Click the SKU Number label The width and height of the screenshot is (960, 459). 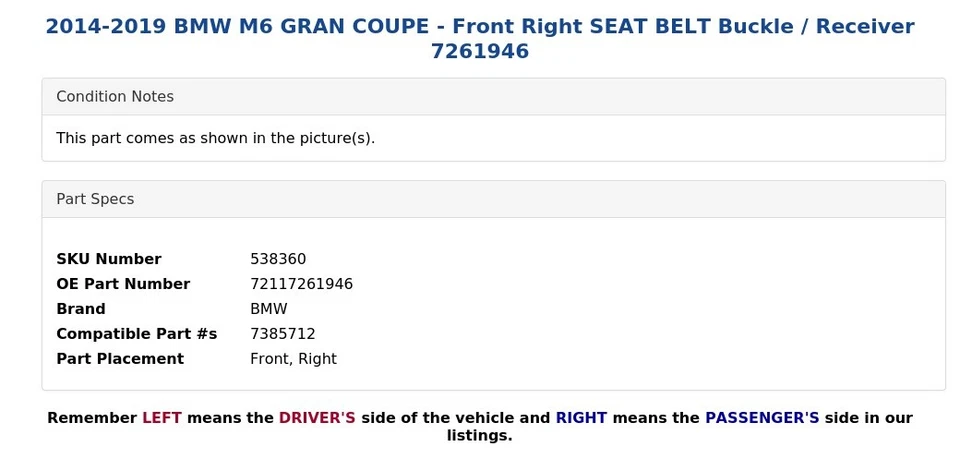[108, 259]
